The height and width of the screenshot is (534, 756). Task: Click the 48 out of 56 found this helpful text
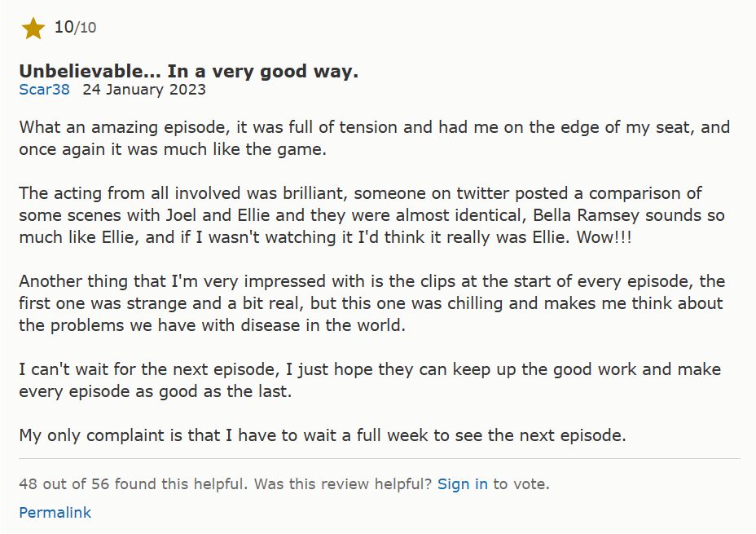(x=132, y=483)
